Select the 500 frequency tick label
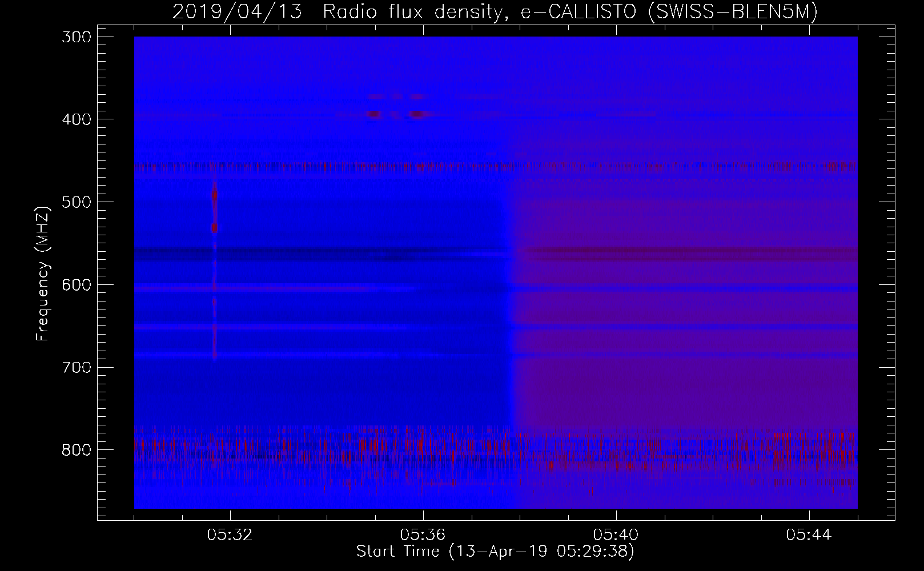The width and height of the screenshot is (924, 571). click(76, 202)
